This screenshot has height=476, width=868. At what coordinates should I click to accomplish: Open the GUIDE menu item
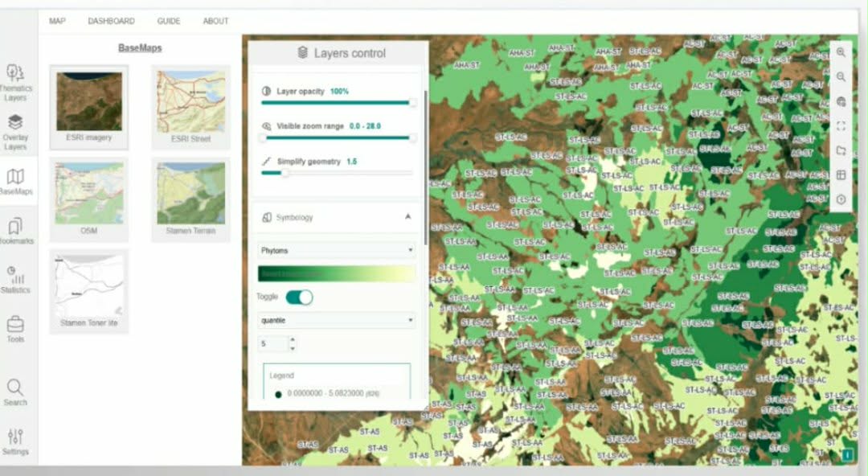(x=168, y=21)
